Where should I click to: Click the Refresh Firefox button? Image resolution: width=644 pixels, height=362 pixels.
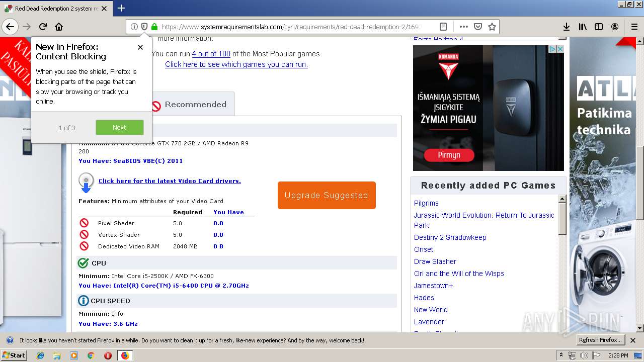click(601, 340)
